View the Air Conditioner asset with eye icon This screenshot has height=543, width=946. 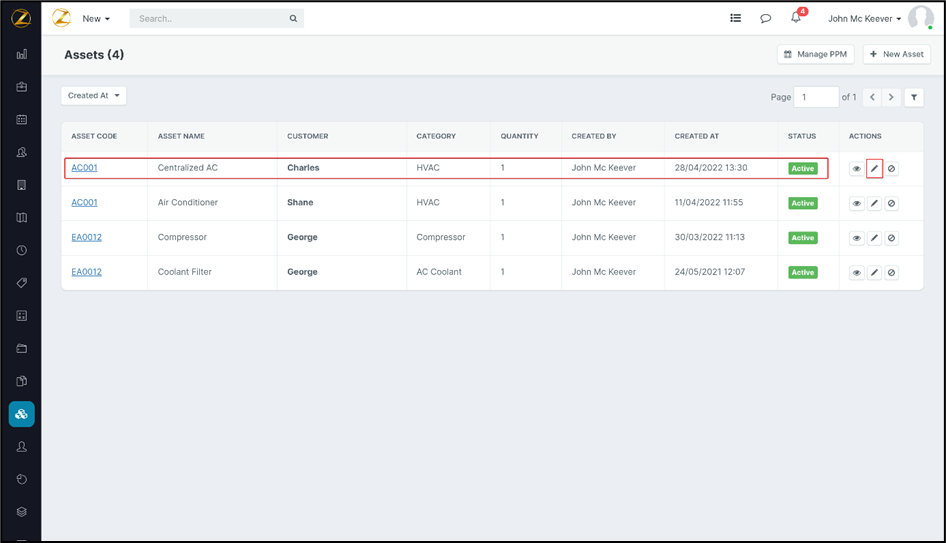(856, 204)
